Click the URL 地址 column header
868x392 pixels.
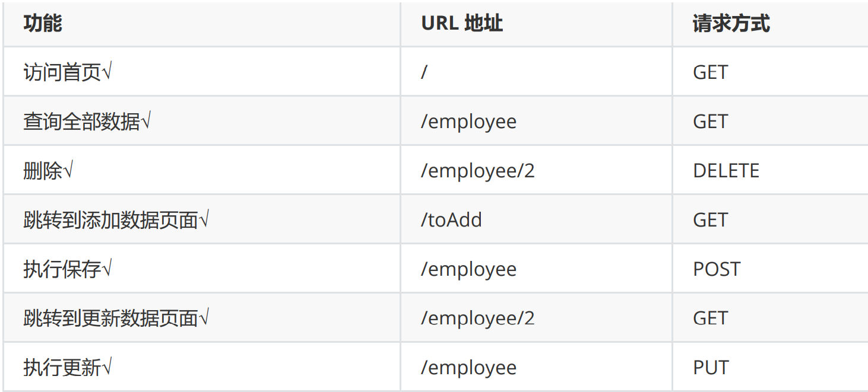point(462,24)
